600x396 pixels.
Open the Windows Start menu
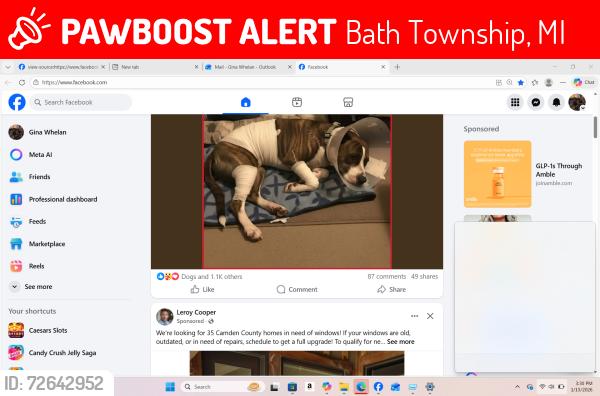pos(170,387)
